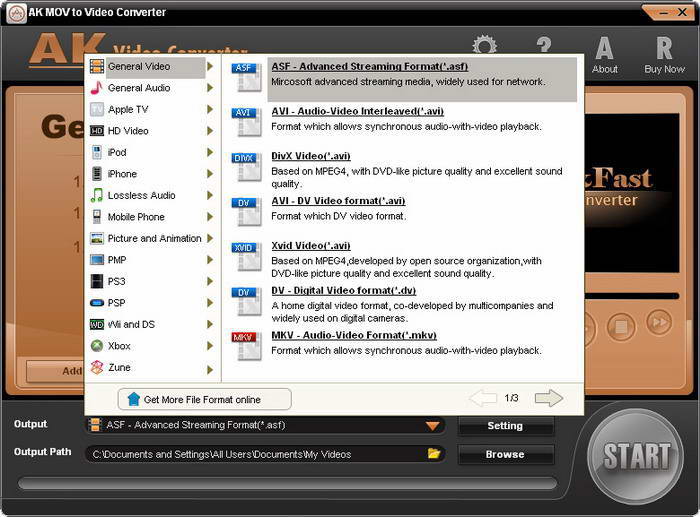Image resolution: width=700 pixels, height=517 pixels.
Task: Click the Apple TV icon
Action: [96, 109]
